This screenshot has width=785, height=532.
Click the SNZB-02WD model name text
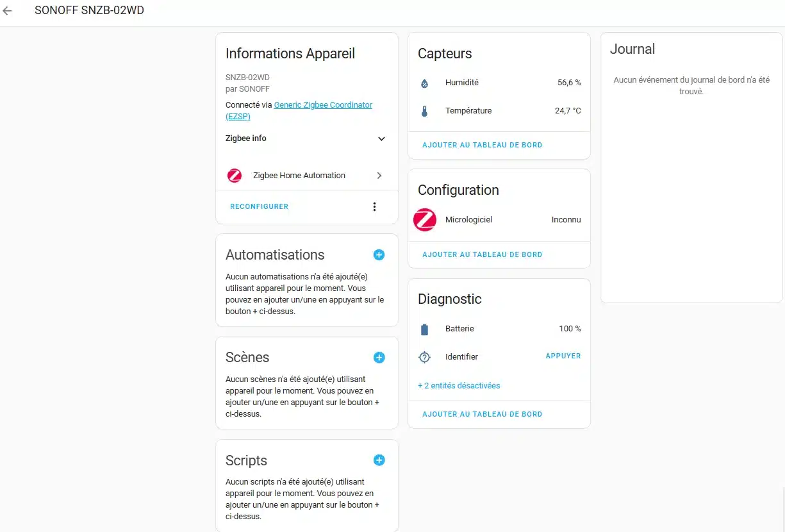click(x=247, y=78)
